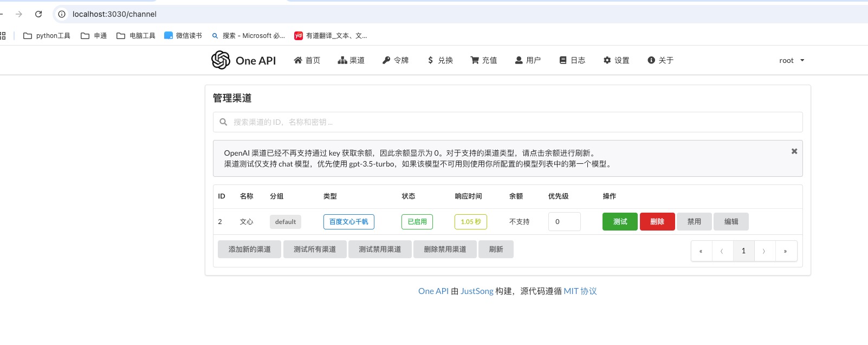Screen dimensions: 868x345
Task: Click the search magnifier icon in channel search
Action: click(223, 122)
